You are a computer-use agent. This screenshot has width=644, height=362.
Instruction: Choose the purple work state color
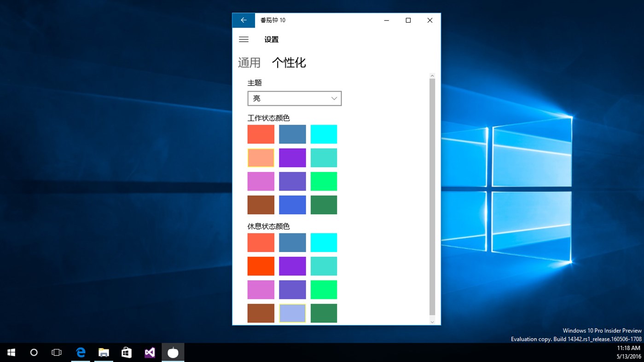292,157
